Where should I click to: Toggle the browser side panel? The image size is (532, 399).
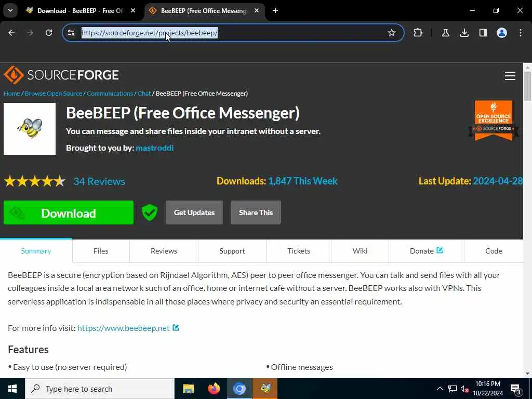pyautogui.click(x=483, y=33)
